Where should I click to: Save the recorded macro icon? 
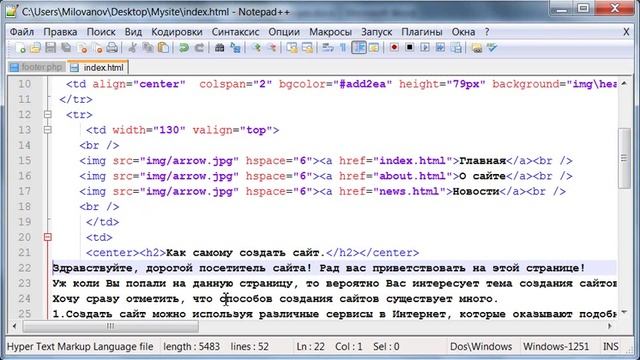tap(456, 48)
